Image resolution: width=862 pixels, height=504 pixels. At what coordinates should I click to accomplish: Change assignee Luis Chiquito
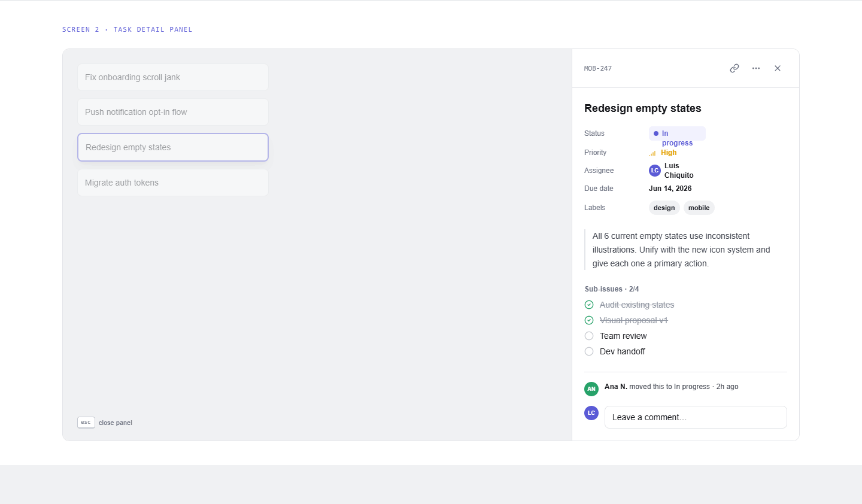(x=679, y=171)
